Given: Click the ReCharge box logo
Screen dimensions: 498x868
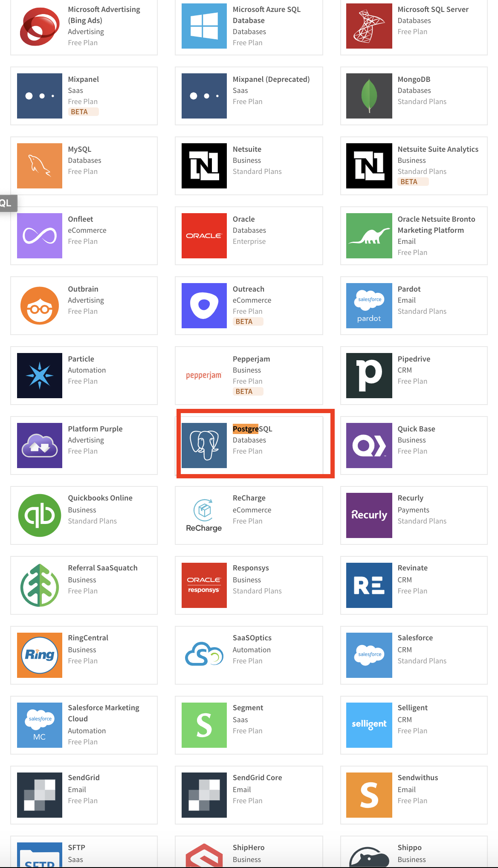Looking at the screenshot, I should [204, 515].
